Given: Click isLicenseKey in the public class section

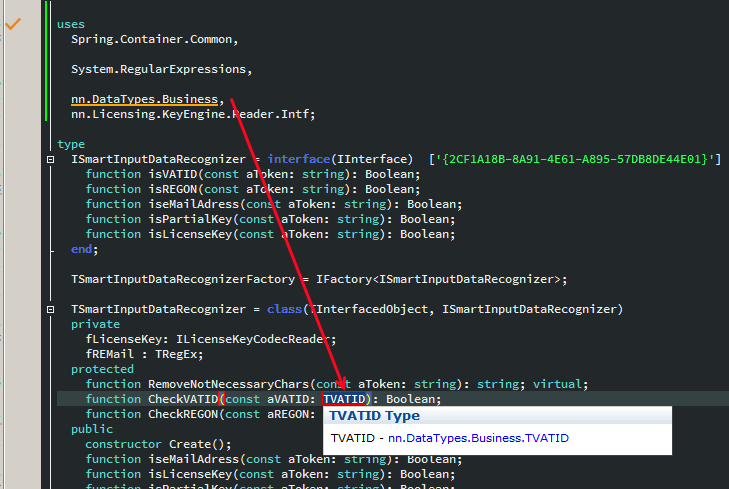Looking at the screenshot, I should click(x=190, y=474).
